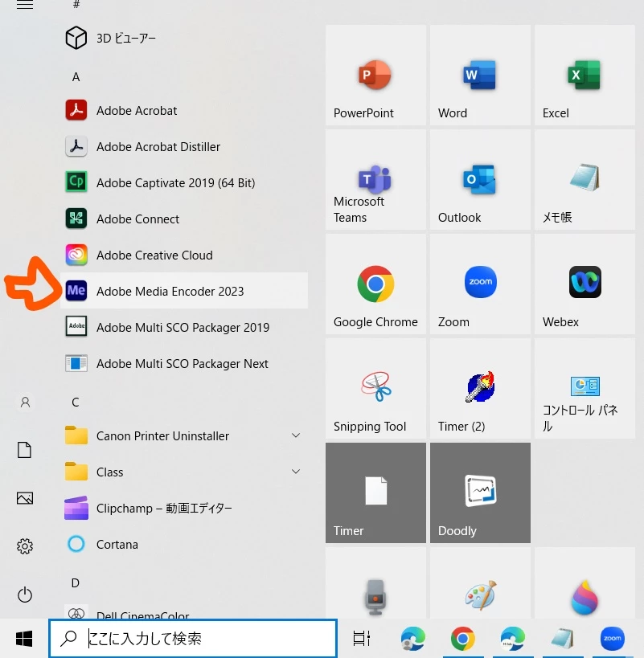The height and width of the screenshot is (658, 644).
Task: Open the Timer (2) tile
Action: point(480,389)
